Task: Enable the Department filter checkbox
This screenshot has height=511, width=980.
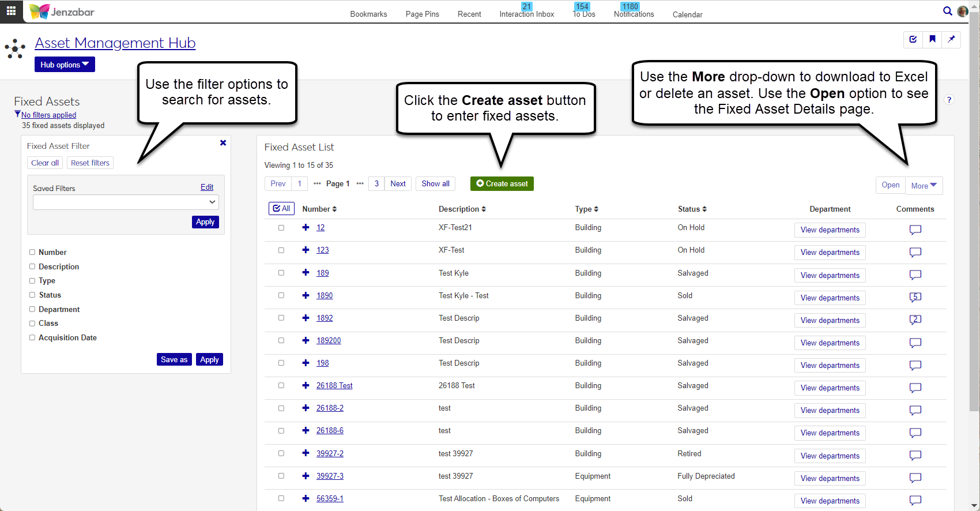Action: coord(32,309)
